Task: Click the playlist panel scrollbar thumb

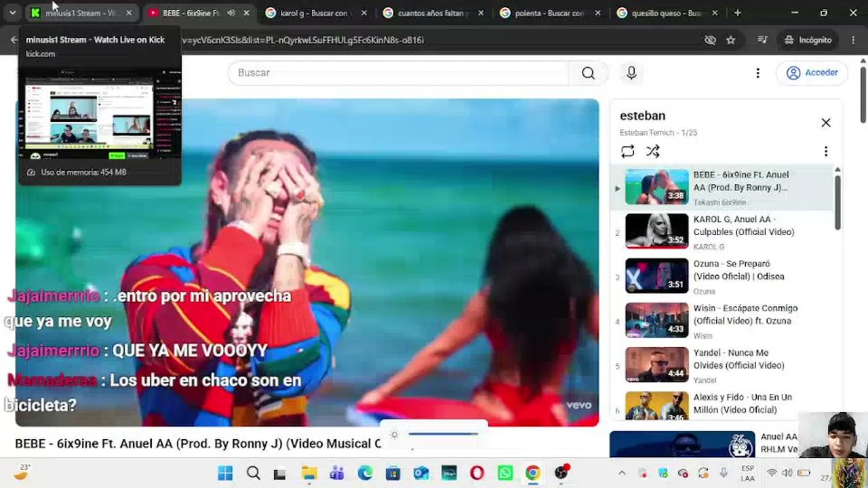Action: 837,202
